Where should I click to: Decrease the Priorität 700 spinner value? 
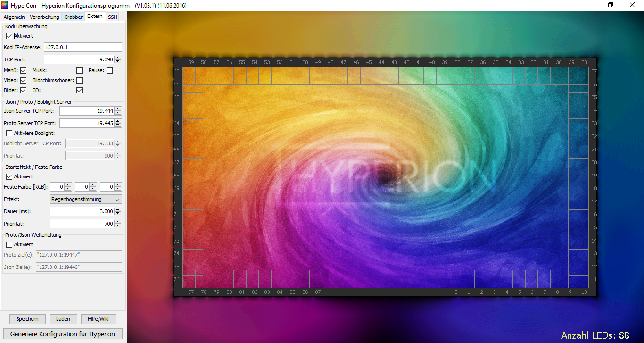(x=118, y=226)
